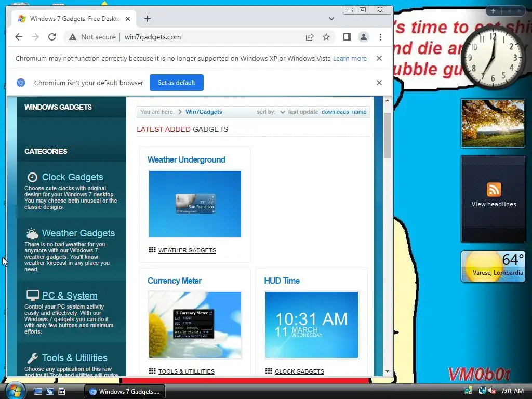
Task: Click the HUD Time gadget thumbnail
Action: (312, 325)
